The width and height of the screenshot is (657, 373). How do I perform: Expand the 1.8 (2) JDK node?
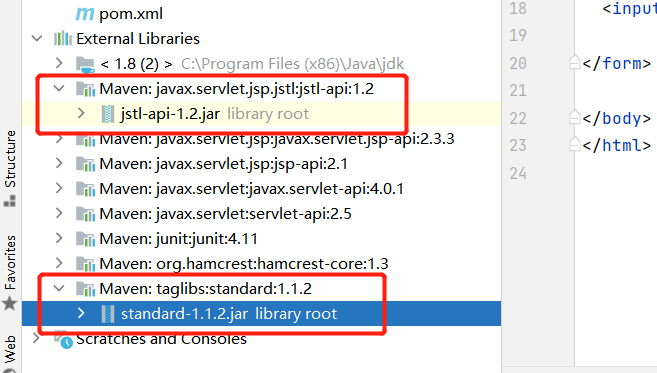[59, 64]
